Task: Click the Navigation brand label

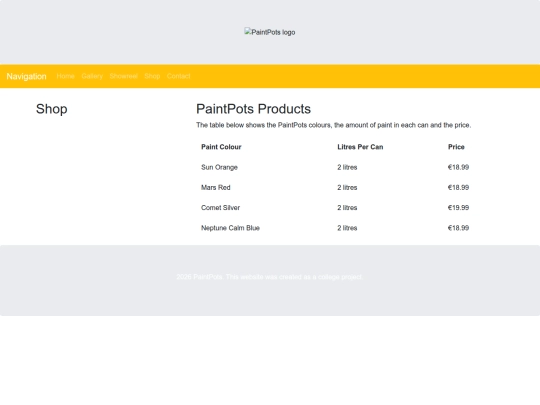Action: coord(27,76)
